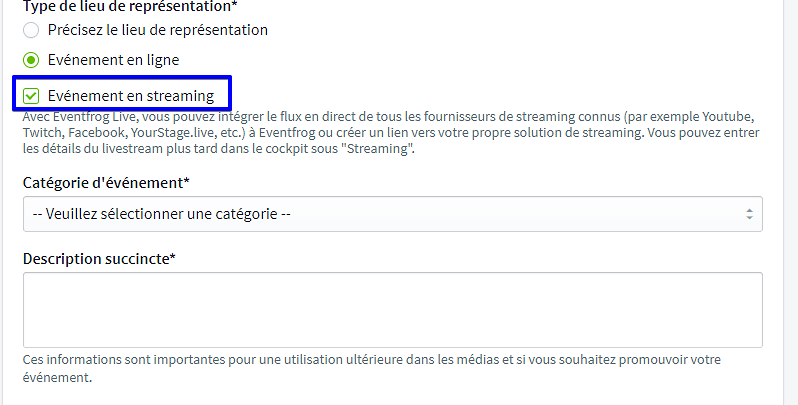Uncheck the "Evénement en streaming" checkbox
This screenshot has height=405, width=798.
click(x=31, y=96)
